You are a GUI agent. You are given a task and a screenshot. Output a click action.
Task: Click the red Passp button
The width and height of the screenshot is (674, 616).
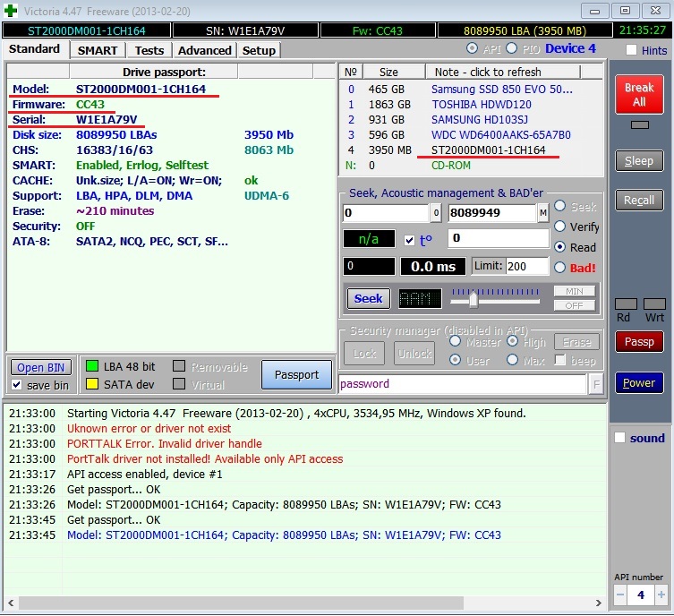pyautogui.click(x=639, y=342)
